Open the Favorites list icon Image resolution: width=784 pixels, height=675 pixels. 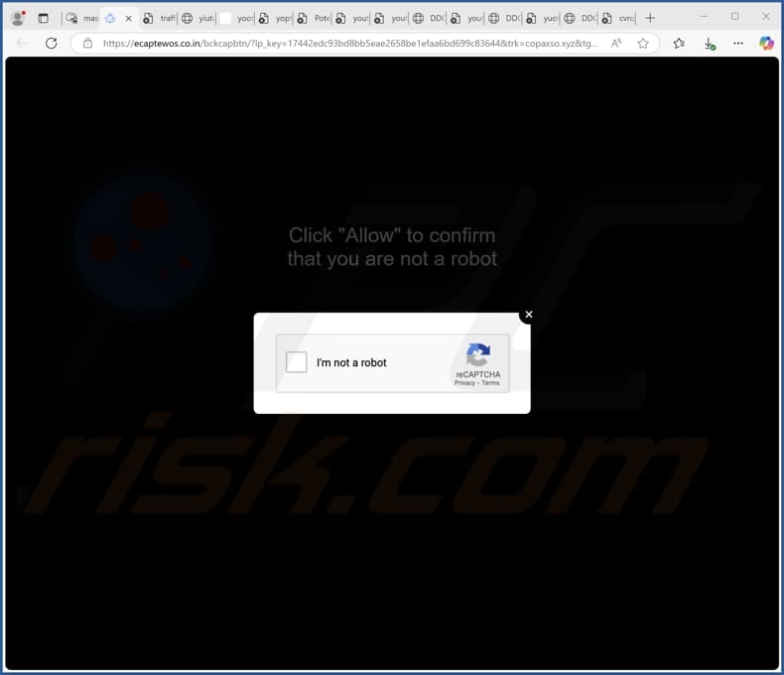pyautogui.click(x=679, y=44)
